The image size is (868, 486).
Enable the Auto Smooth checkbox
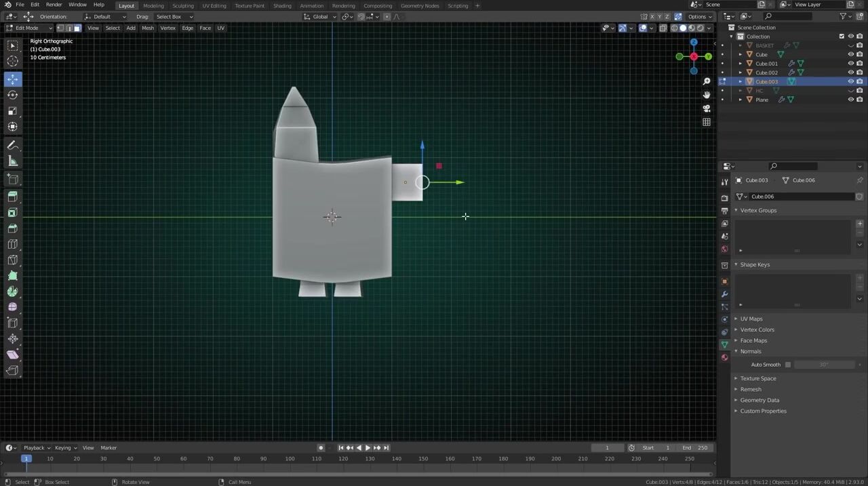pos(787,365)
